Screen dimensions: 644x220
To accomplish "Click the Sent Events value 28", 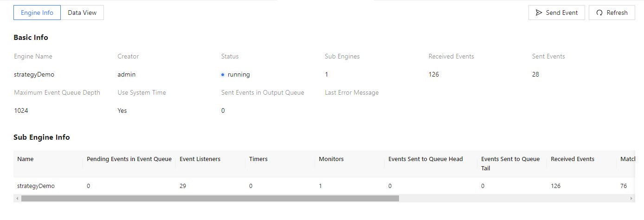I will 535,74.
